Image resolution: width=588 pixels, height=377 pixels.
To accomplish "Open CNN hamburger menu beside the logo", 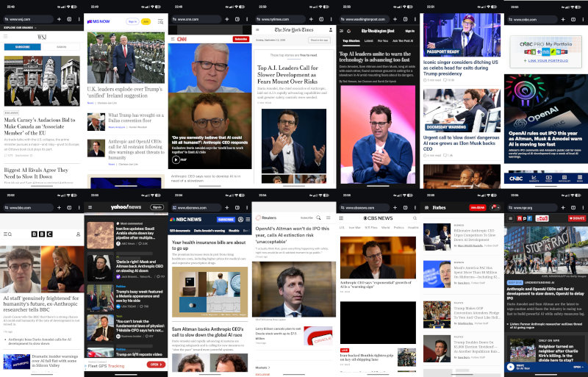I will (x=173, y=39).
